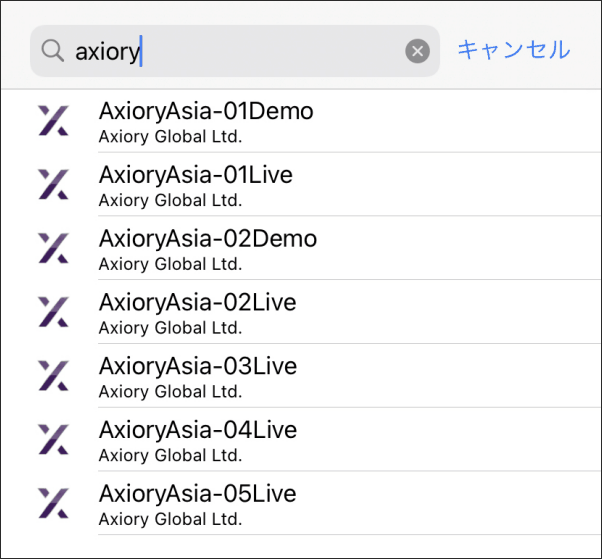Click the AxioryAsia-01Live logo icon
This screenshot has height=559, width=602.
click(53, 185)
